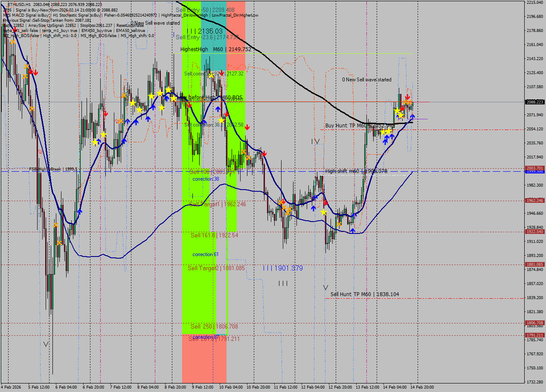The width and height of the screenshot is (546, 392).
Task: Click the Buy Hunt TP M60 label
Action: [354, 125]
